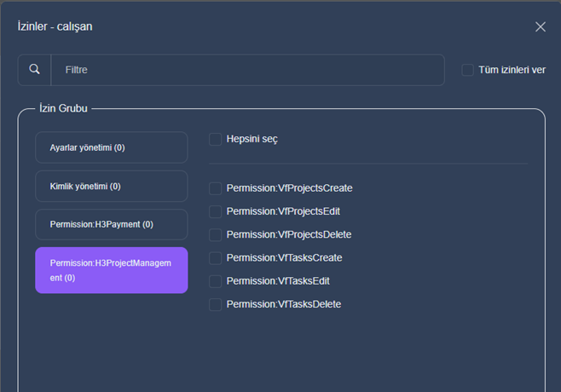561x392 pixels.
Task: Check Permission:VfProjectsDelete box
Action: tap(215, 234)
